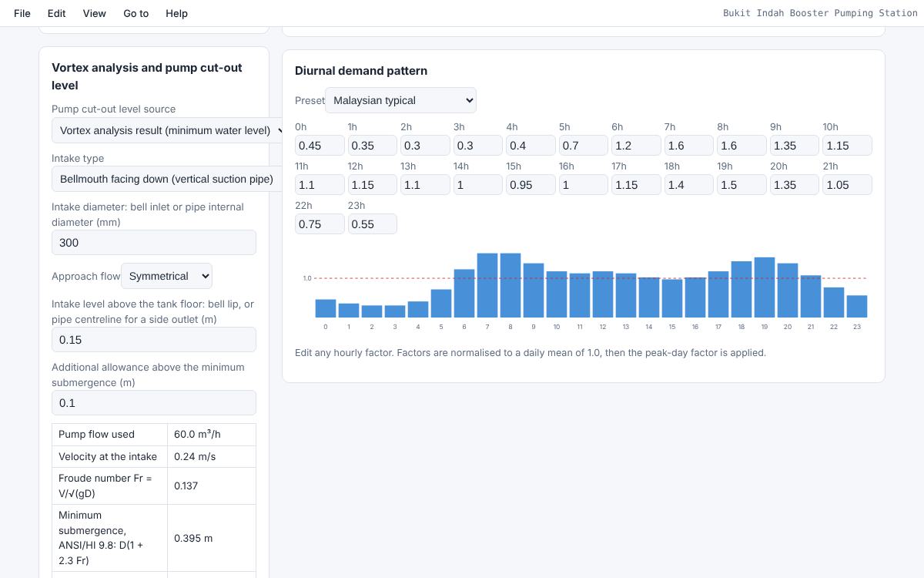The image size is (924, 578).
Task: Click the 22h demand factor field
Action: 320,223
